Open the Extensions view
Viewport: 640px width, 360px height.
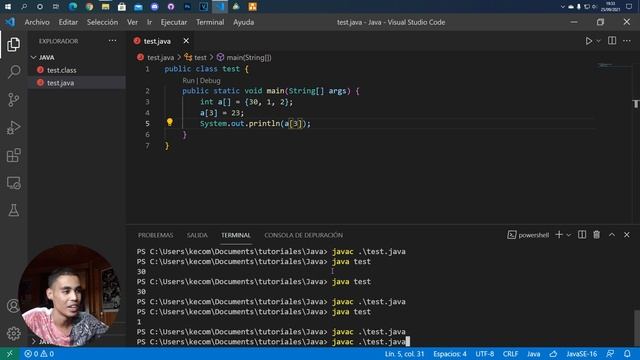point(13,155)
